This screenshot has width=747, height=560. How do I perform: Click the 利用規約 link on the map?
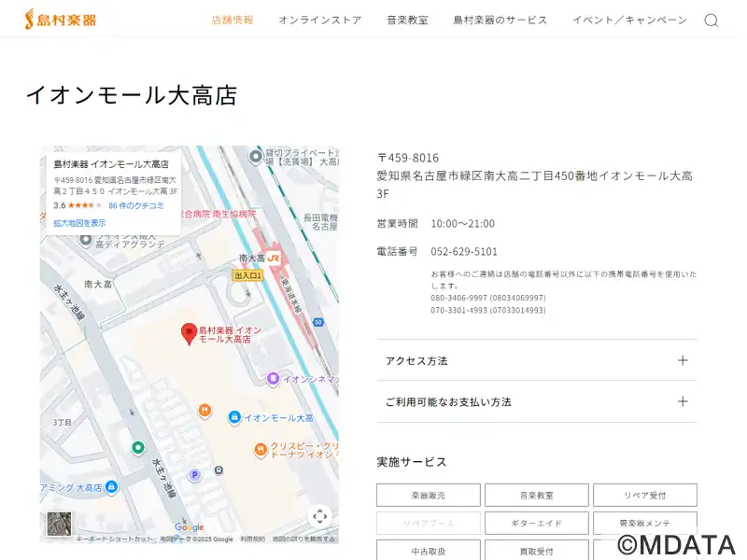[252, 539]
